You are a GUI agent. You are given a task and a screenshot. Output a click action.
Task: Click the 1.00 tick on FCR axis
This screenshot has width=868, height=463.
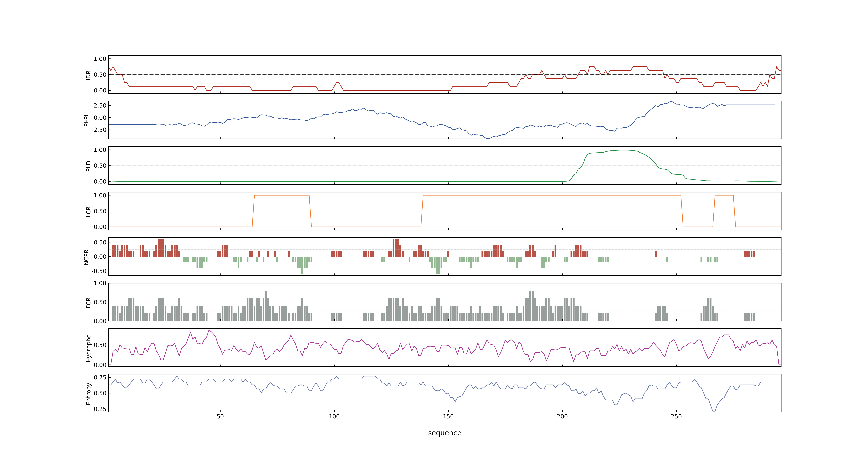tap(100, 283)
